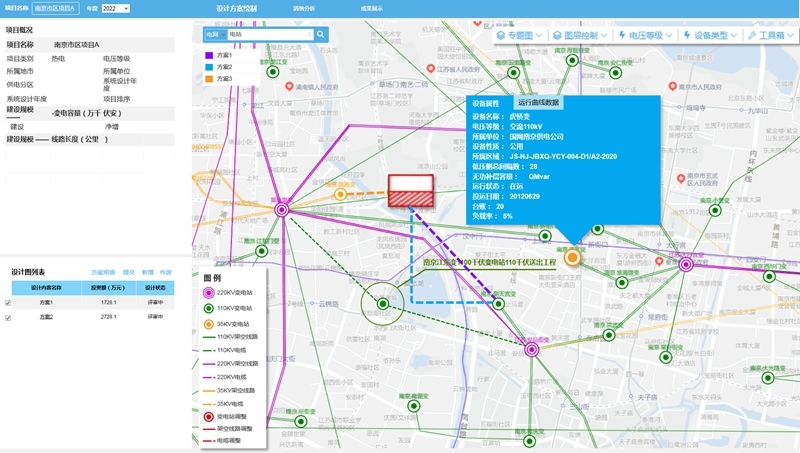800x453 pixels.
Task: Click the 图层控制 layers icon
Action: 557,35
